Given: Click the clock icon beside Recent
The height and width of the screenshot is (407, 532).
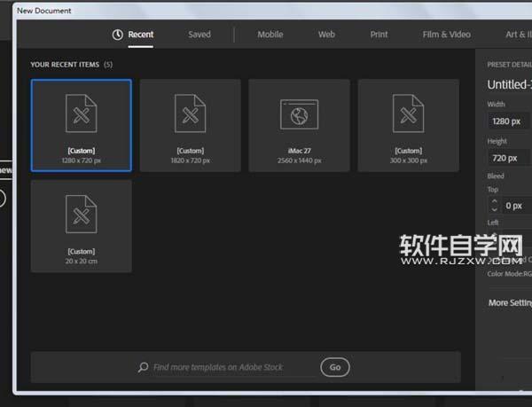Looking at the screenshot, I should coord(118,35).
